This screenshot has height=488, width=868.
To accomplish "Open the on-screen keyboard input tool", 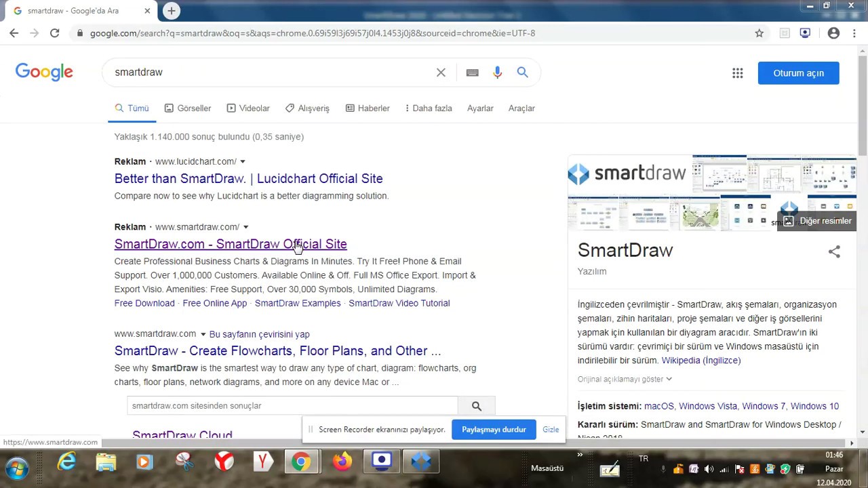I will click(473, 73).
